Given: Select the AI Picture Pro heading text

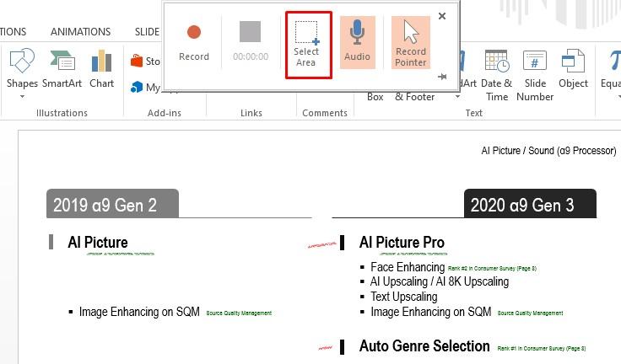Looking at the screenshot, I should 402,242.
